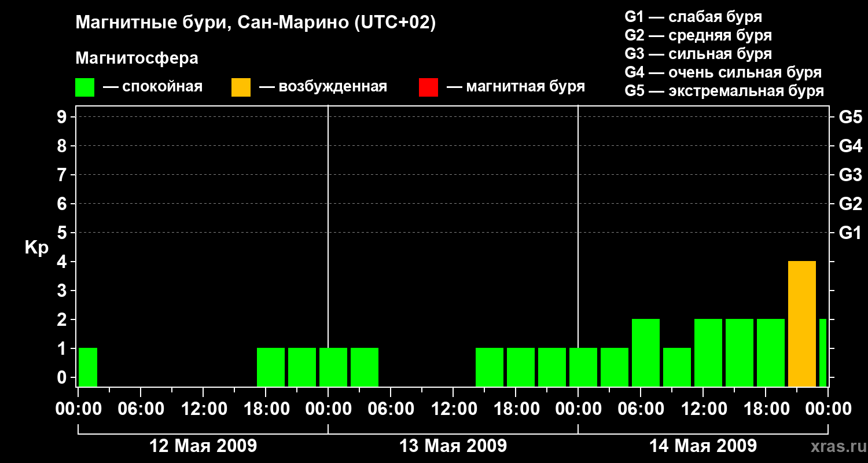The image size is (868, 463).
Task: Click the 'G3 — сильная буря' legend line
Action: [x=698, y=54]
